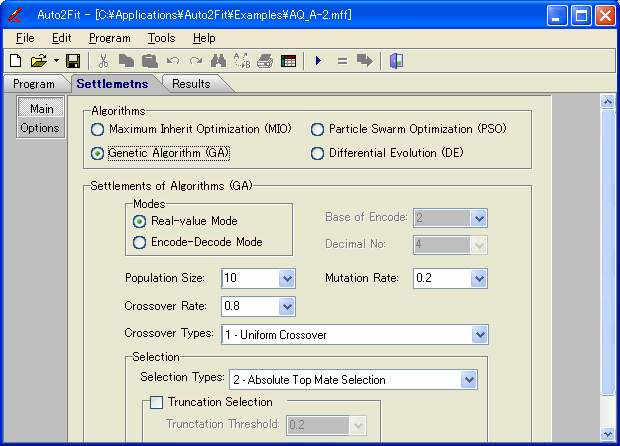The width and height of the screenshot is (620, 446).
Task: Select Maximum Inherit Optimization (MIO) radio
Action: click(x=97, y=130)
